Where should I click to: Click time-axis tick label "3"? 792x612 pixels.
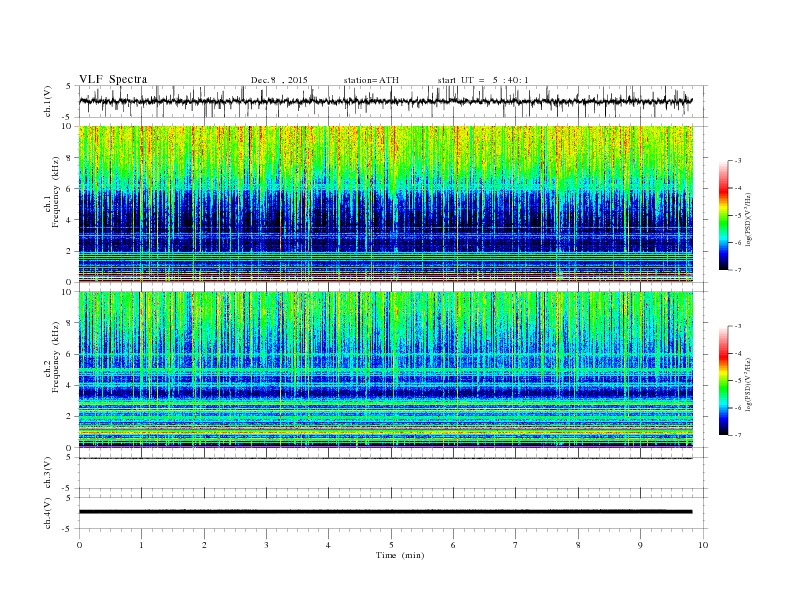pos(266,545)
